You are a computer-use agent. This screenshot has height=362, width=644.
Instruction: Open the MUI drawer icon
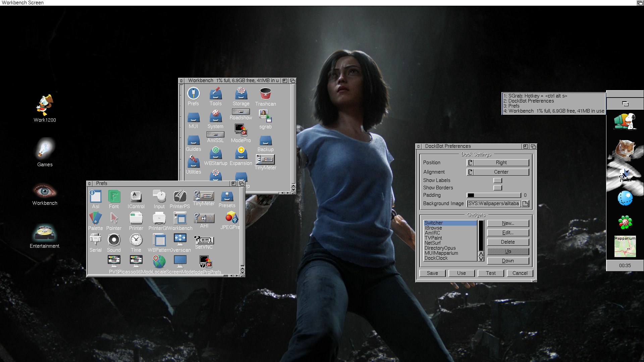click(x=194, y=120)
